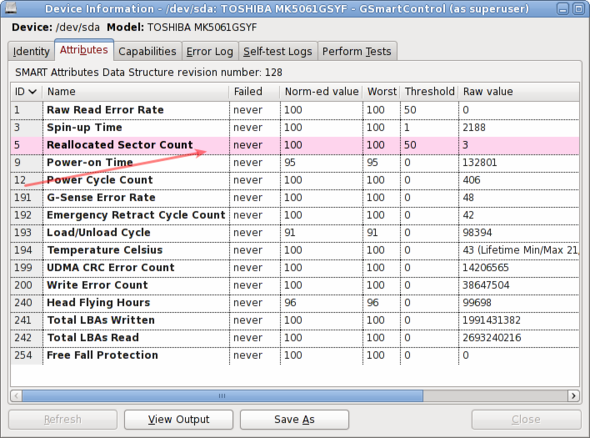Select the Total LBAs Written row

click(295, 320)
